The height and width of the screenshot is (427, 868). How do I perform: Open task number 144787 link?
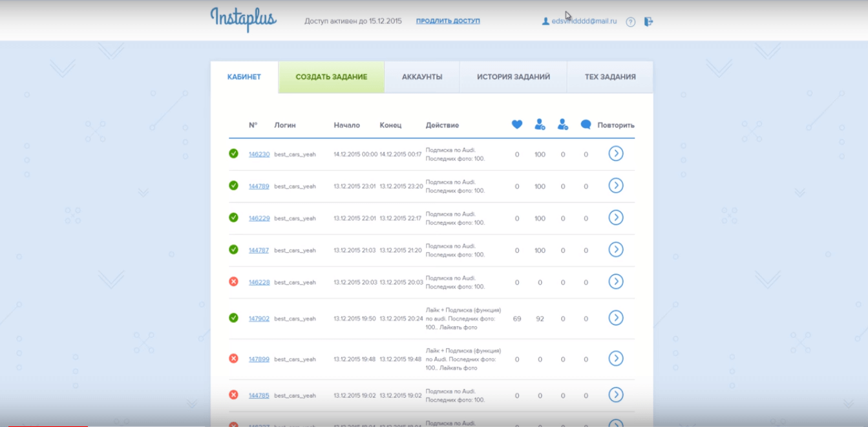[x=259, y=250]
